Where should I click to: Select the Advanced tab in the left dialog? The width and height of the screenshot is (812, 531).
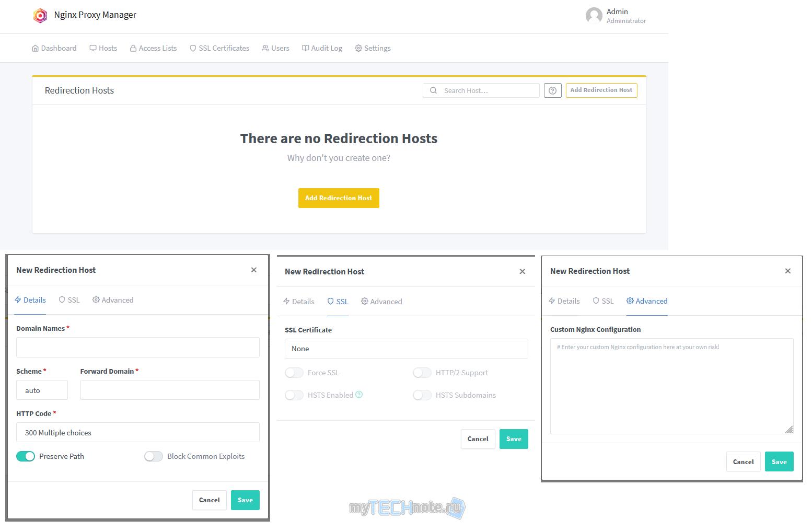(113, 300)
